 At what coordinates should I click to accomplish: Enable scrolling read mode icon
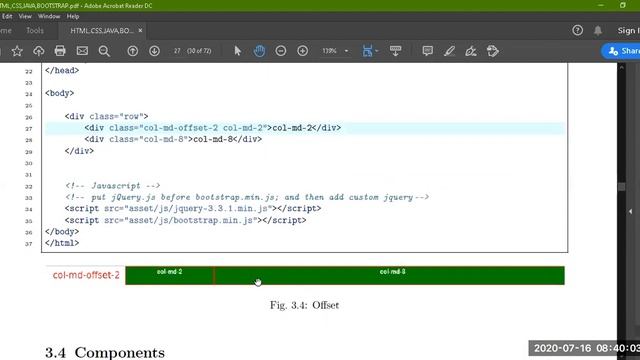pyautogui.click(x=395, y=51)
